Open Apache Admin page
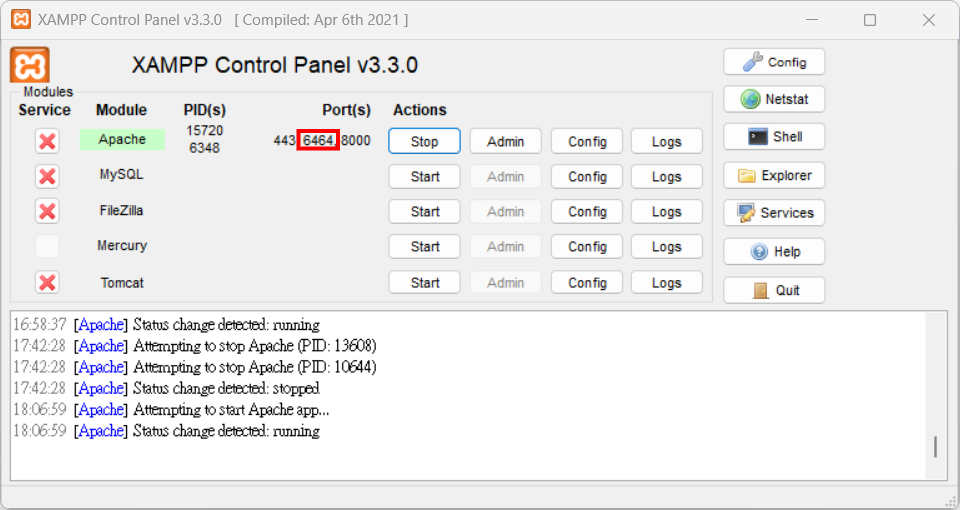This screenshot has height=510, width=960. tap(506, 141)
